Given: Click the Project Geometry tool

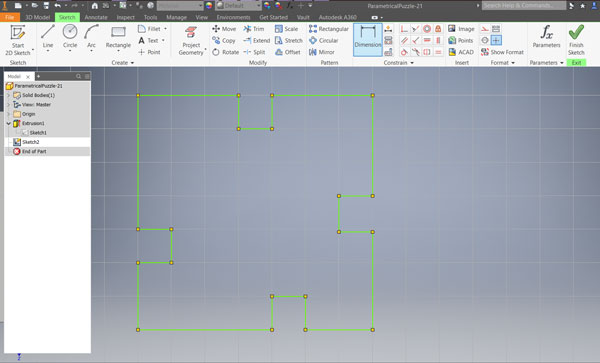Looking at the screenshot, I should coord(191,41).
